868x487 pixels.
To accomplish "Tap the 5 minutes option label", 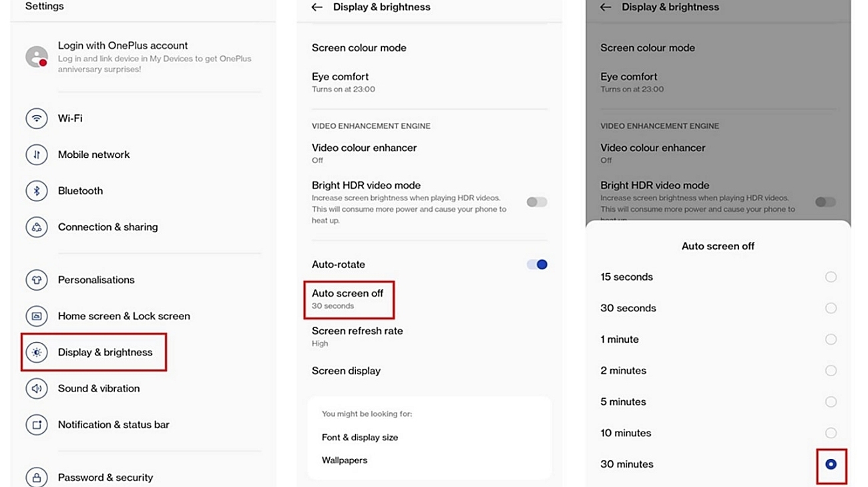I will (x=623, y=401).
